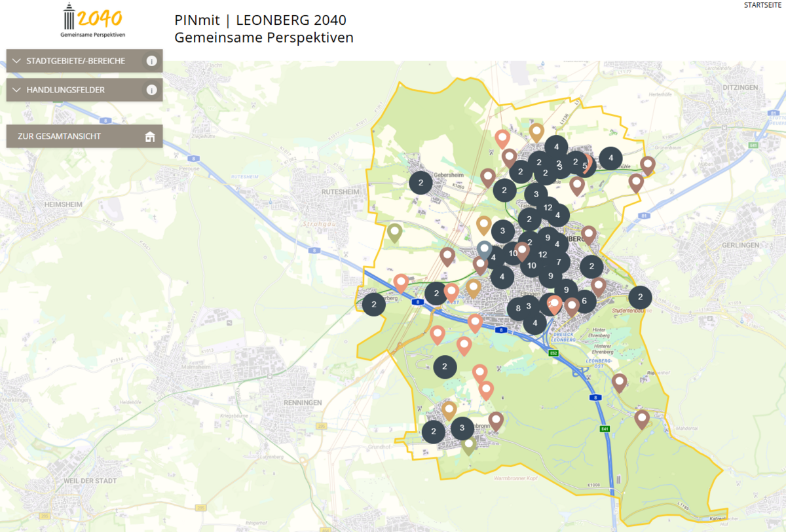Click the house icon on Zur Gesamtansicht

pyautogui.click(x=150, y=136)
